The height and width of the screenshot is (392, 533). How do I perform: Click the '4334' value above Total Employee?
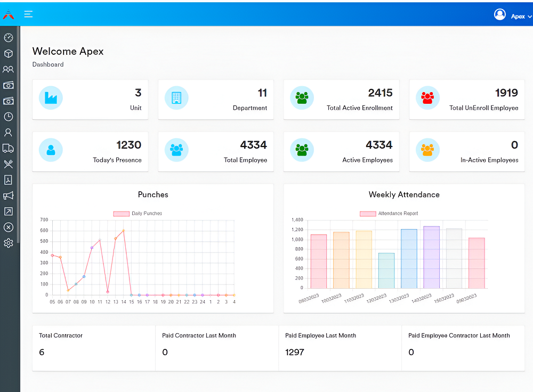pyautogui.click(x=254, y=145)
